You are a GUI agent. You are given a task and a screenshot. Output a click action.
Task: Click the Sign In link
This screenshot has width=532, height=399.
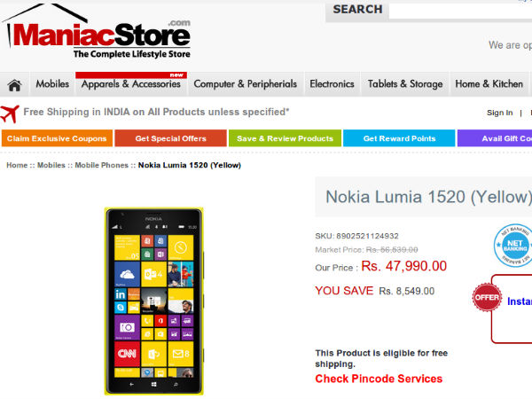click(499, 113)
